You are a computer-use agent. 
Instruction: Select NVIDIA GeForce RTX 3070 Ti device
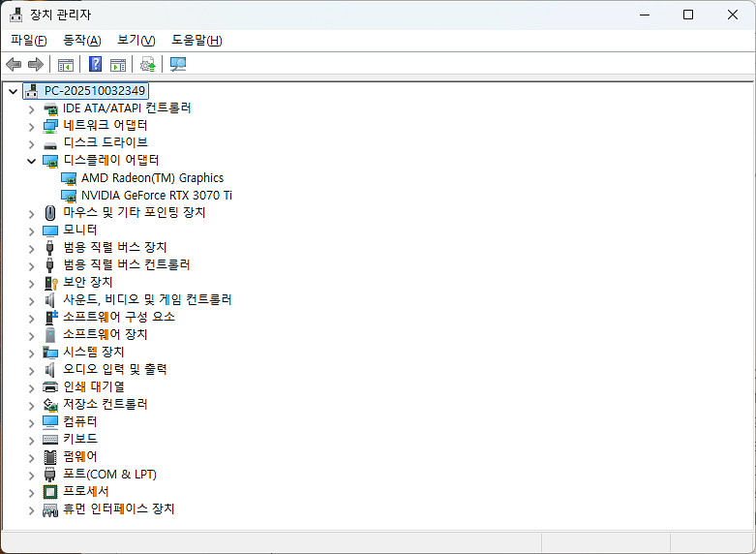156,195
